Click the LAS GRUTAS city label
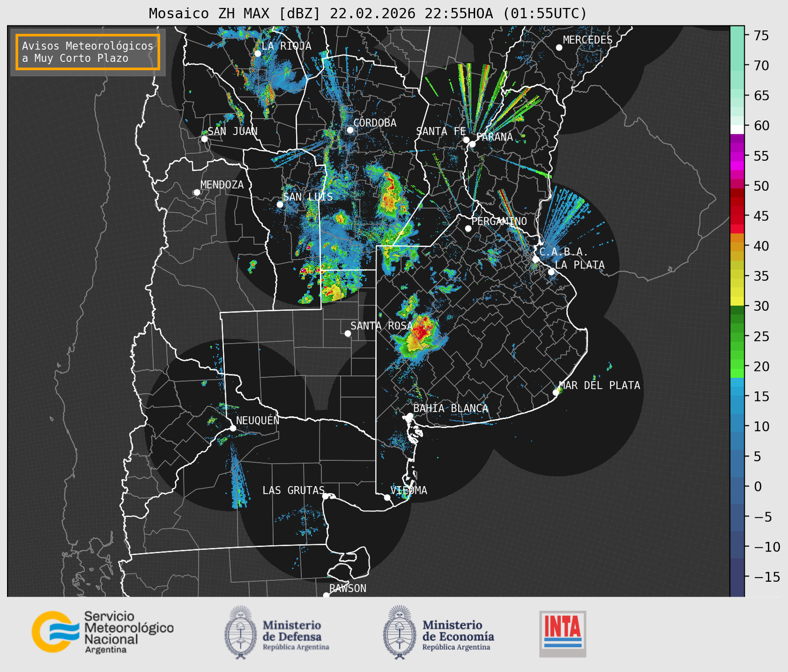The height and width of the screenshot is (672, 788). point(293,490)
